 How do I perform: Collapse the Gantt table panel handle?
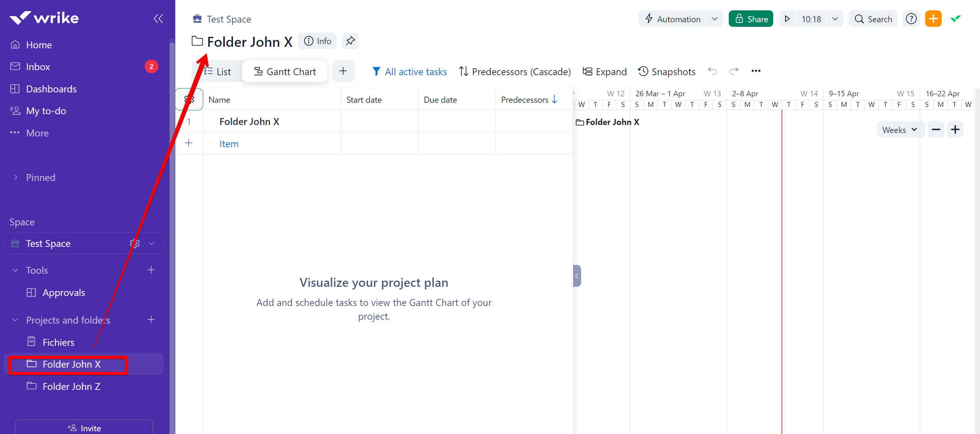click(x=577, y=276)
